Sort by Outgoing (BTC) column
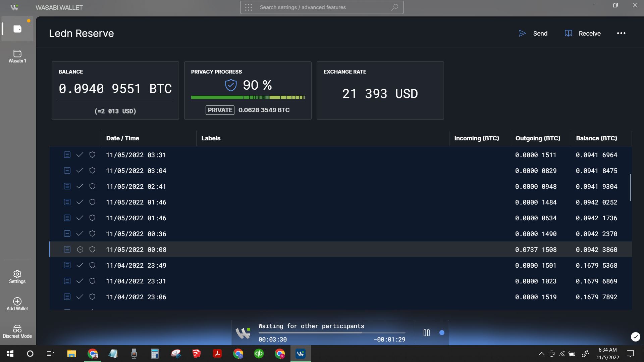This screenshot has width=644, height=362. (x=538, y=138)
